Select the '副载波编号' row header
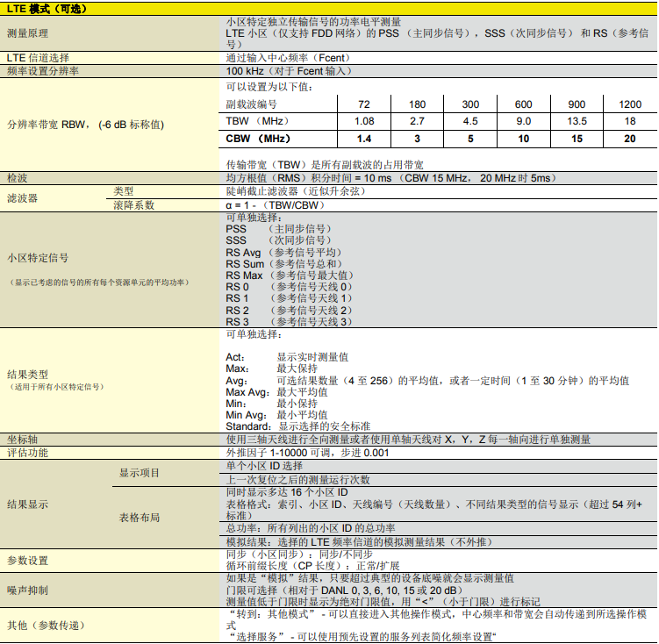 point(250,104)
